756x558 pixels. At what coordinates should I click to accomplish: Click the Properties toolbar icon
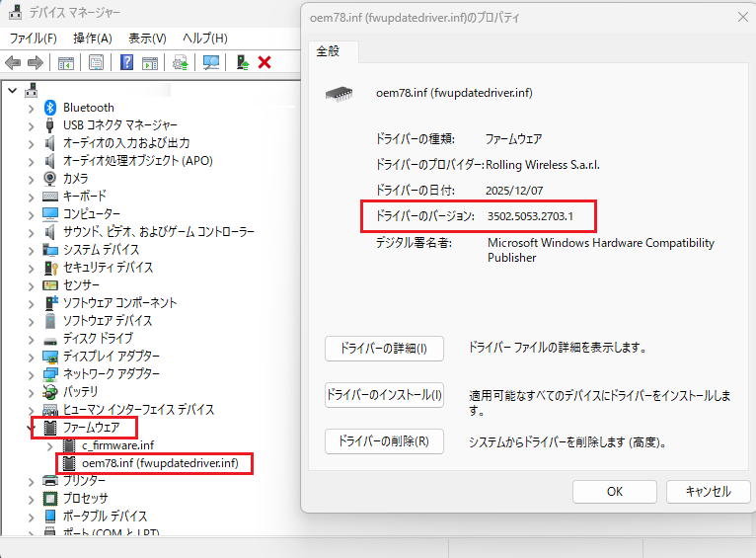point(96,62)
